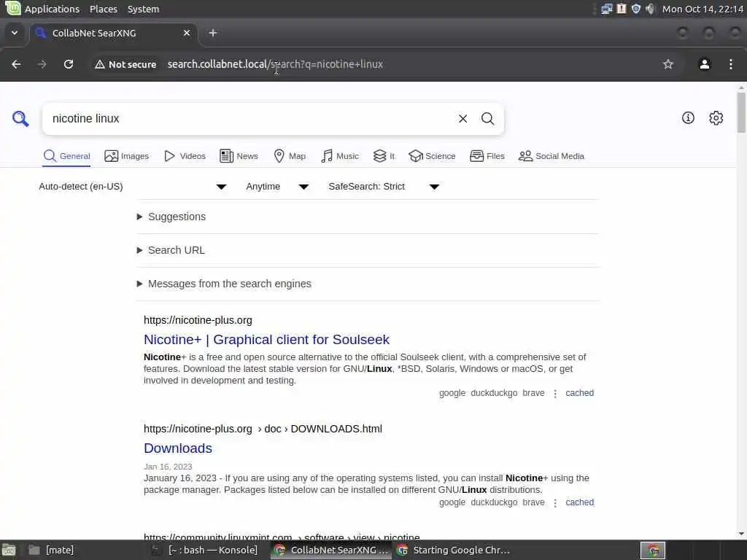
Task: Open the about info icon
Action: click(688, 118)
